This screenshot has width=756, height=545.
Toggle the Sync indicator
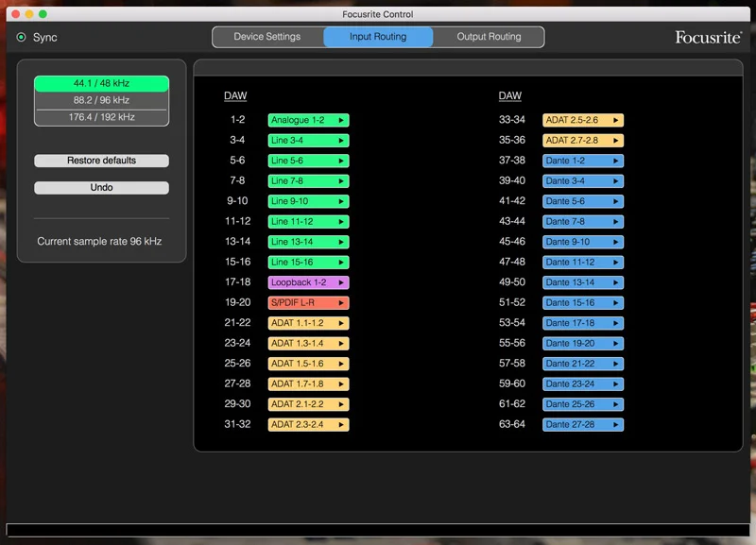21,37
